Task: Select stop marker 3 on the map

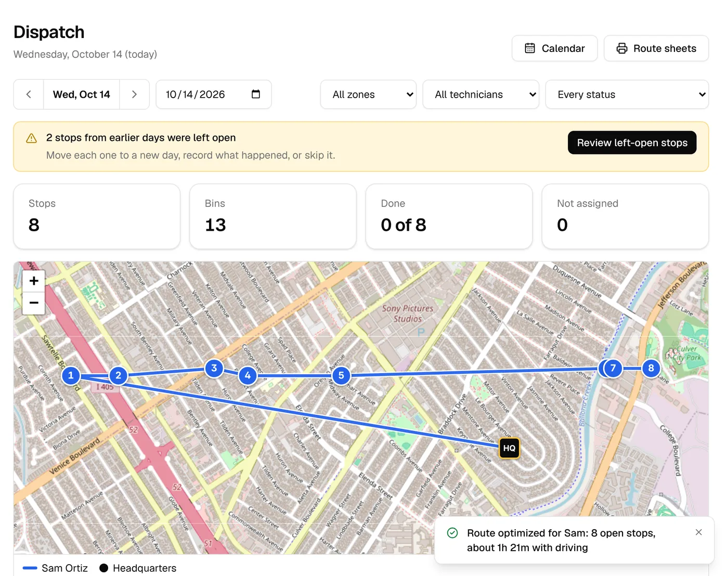Action: click(214, 368)
